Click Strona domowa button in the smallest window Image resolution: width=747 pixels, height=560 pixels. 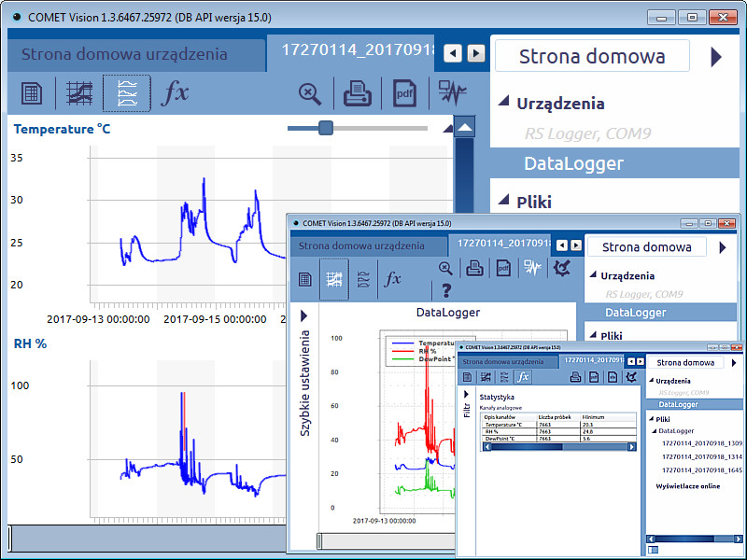tap(685, 363)
